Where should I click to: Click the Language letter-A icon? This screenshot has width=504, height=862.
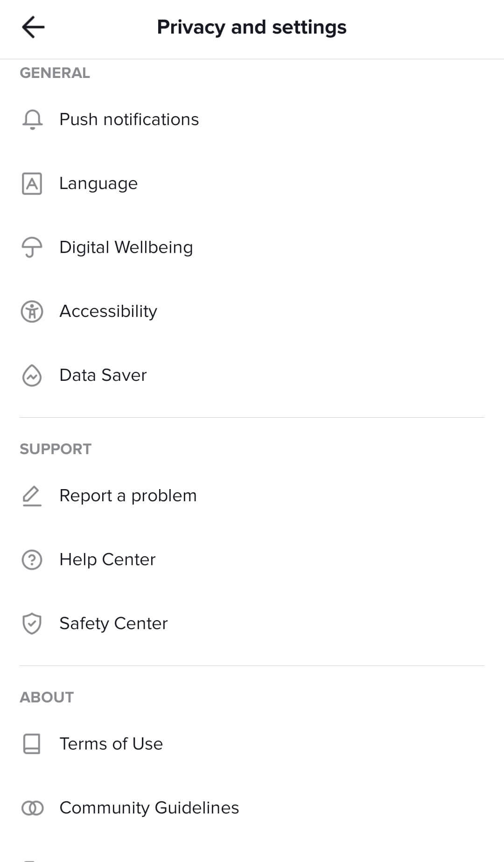coord(32,183)
